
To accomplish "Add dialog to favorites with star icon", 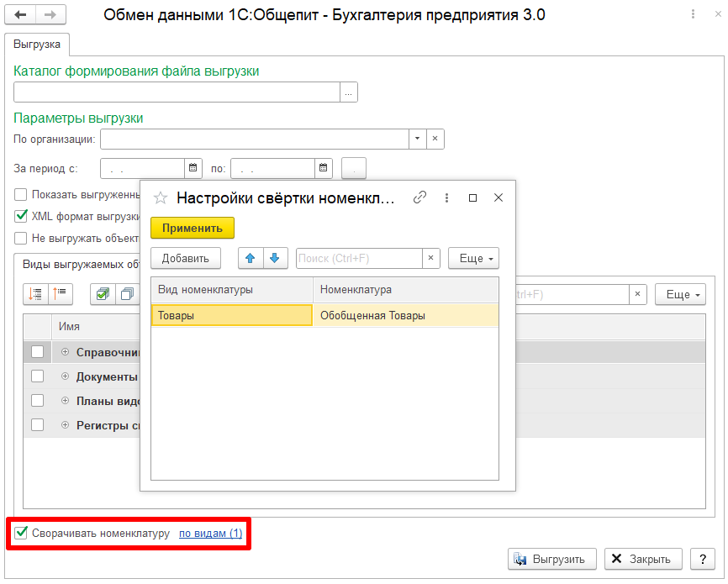I will point(161,198).
